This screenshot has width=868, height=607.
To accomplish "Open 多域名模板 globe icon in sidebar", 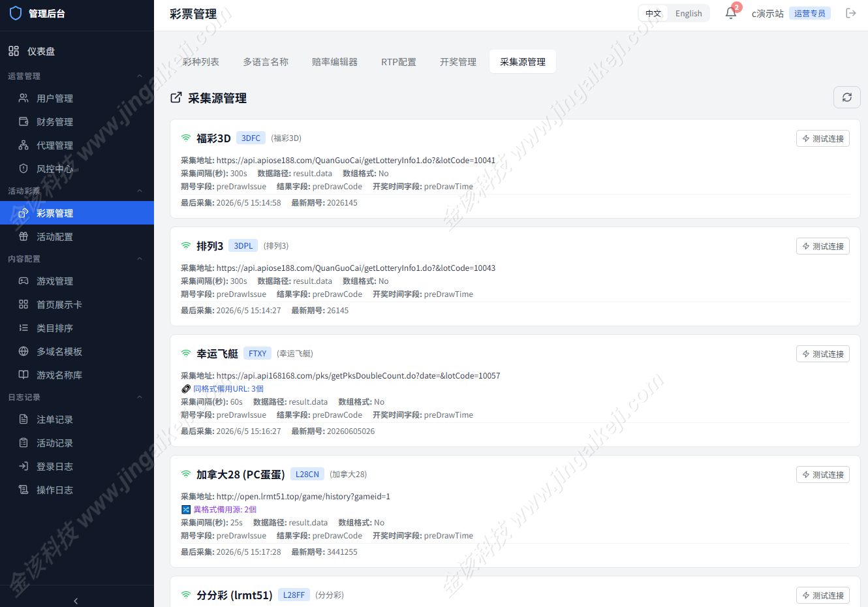I will tap(23, 351).
